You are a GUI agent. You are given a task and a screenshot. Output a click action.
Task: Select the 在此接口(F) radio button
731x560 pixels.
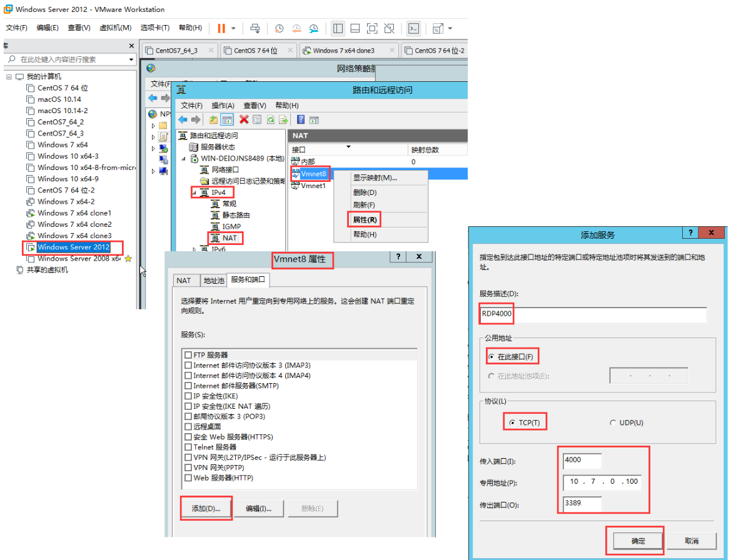(x=492, y=357)
